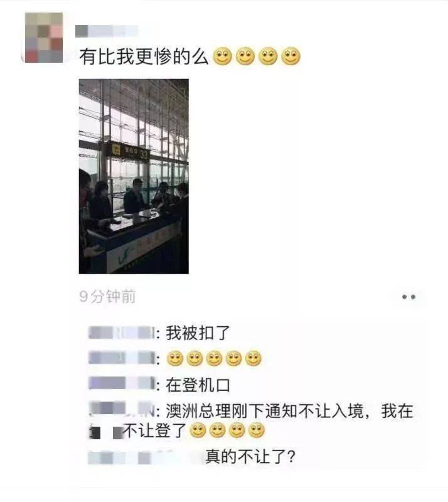Tap the post text 有比我更惨的么
The image size is (448, 502).
[x=144, y=56]
